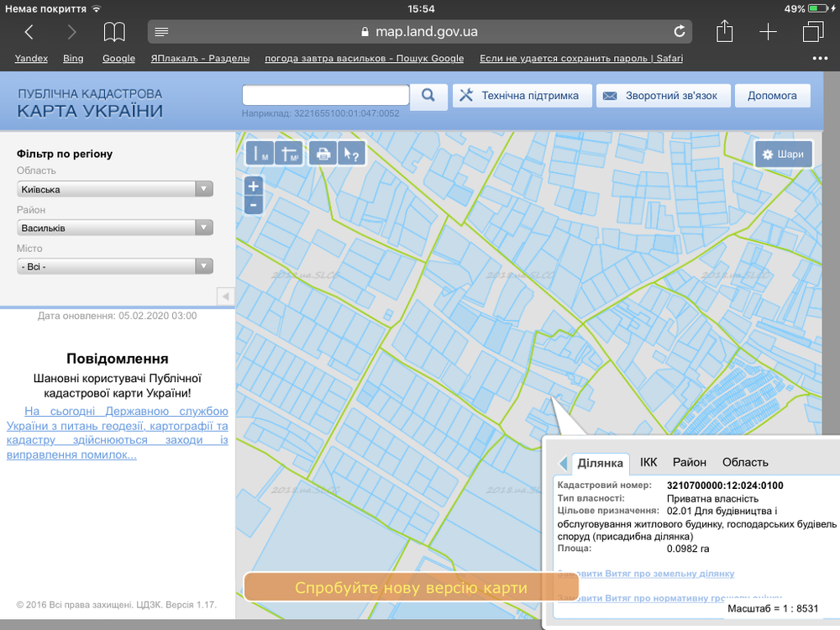Open the Шари layers panel
This screenshot has height=630, width=840.
(x=784, y=155)
